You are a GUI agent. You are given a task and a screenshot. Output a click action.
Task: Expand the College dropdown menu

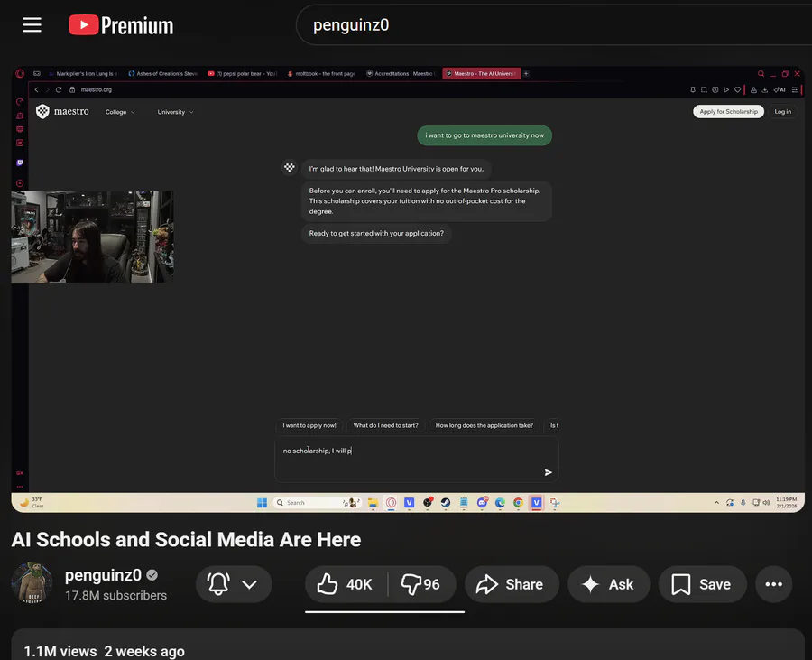coord(120,112)
